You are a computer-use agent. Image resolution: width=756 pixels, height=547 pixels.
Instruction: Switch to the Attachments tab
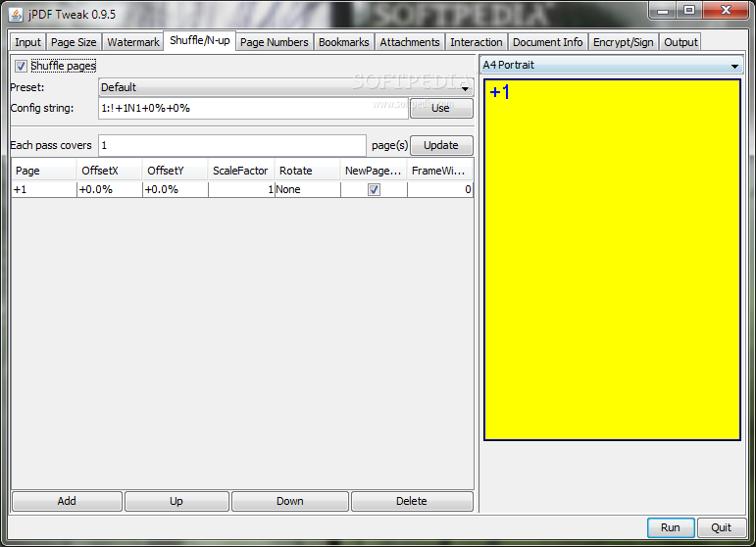point(410,42)
